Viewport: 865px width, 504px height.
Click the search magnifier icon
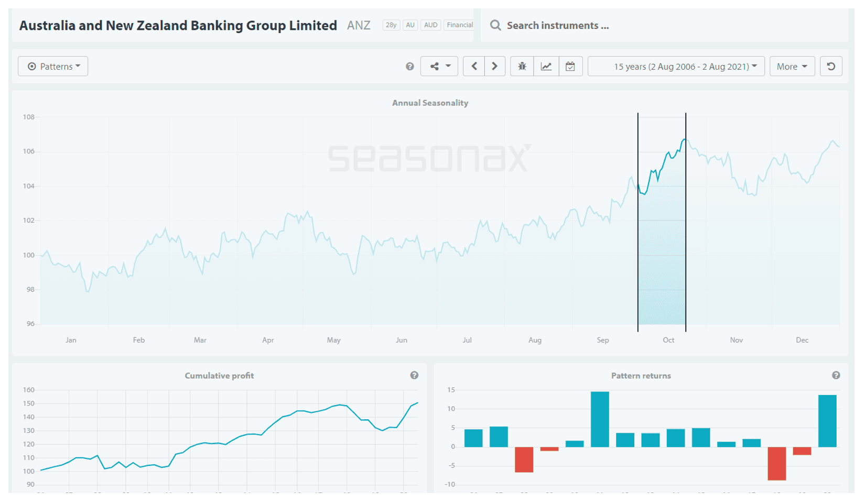point(495,25)
